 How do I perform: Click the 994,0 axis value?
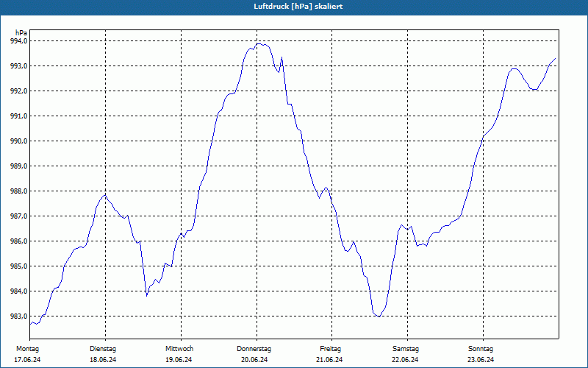click(19, 41)
